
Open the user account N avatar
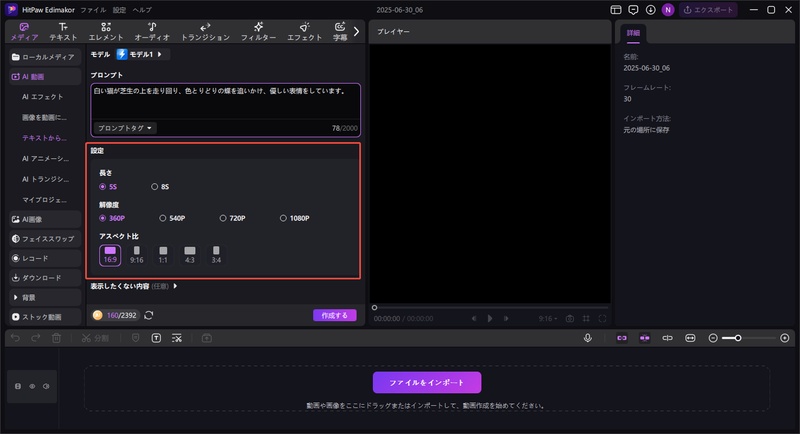[668, 10]
